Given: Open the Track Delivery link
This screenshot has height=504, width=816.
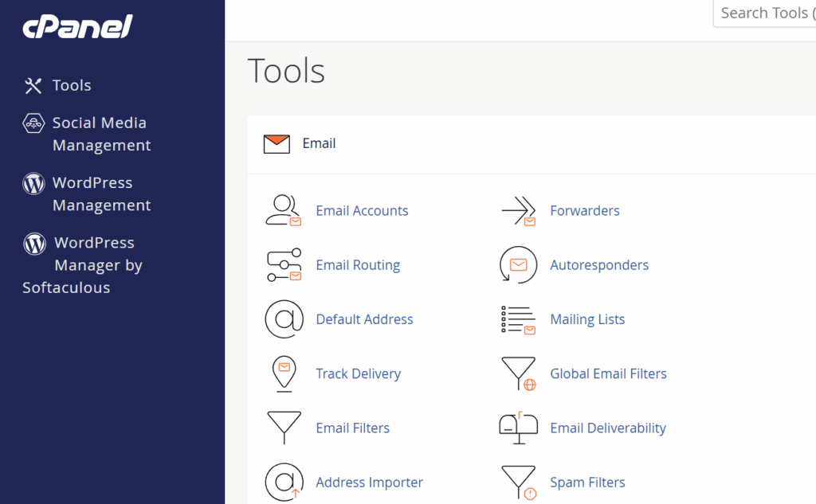Looking at the screenshot, I should point(358,373).
